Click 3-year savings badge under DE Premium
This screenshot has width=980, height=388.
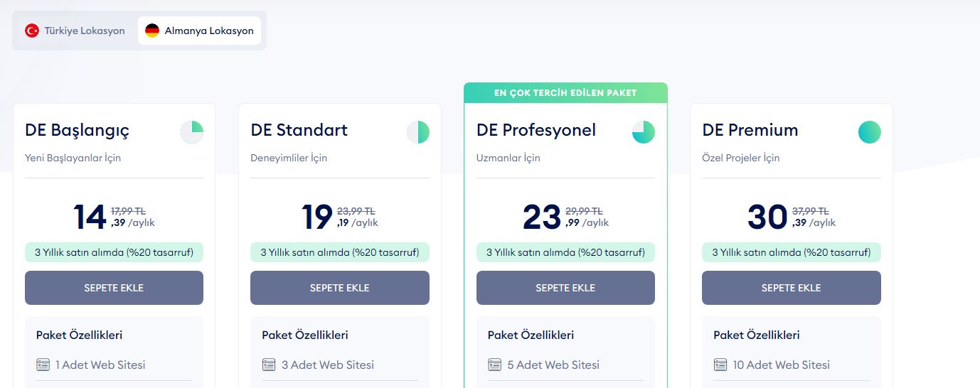792,252
